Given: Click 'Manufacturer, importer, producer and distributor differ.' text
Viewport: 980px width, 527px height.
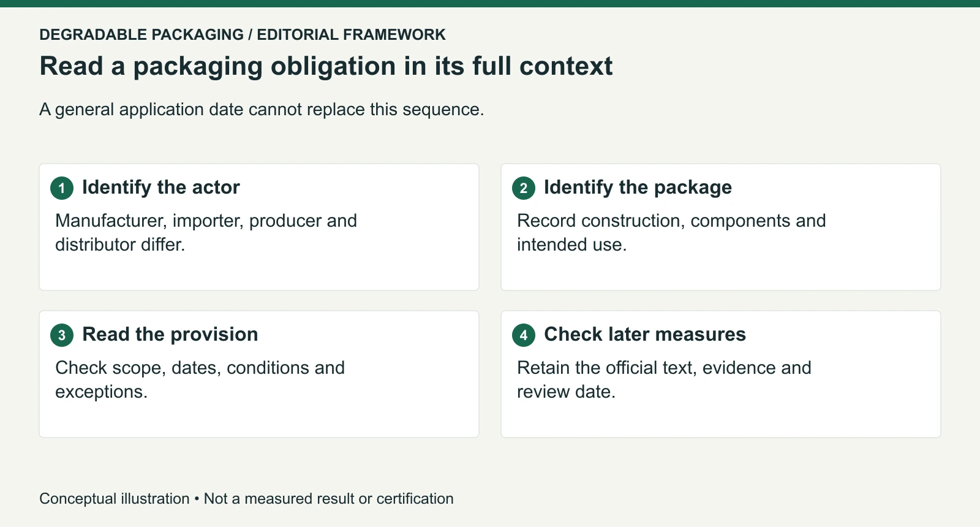Looking at the screenshot, I should click(206, 233).
